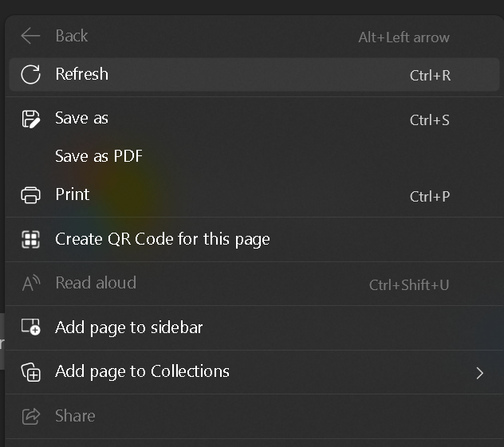Click the Back arrow icon

[x=30, y=36]
